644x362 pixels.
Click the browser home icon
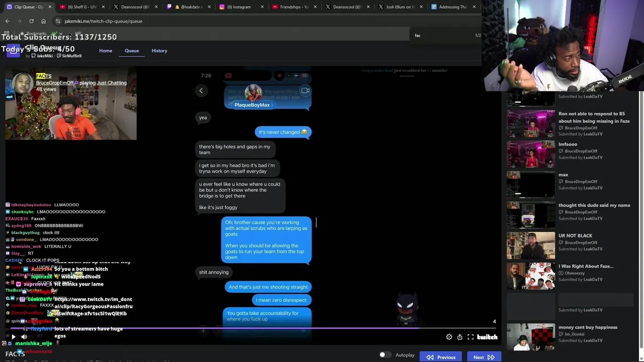click(x=43, y=21)
